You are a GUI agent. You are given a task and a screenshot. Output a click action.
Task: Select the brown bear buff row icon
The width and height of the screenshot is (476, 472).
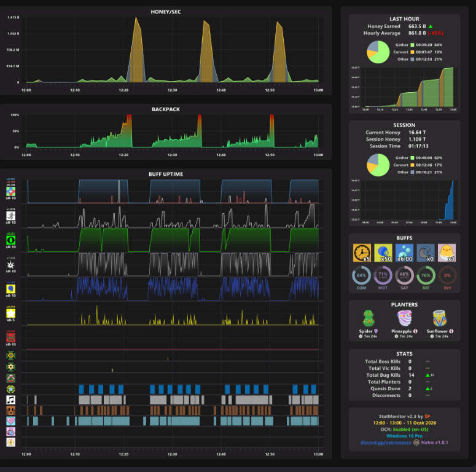click(11, 411)
